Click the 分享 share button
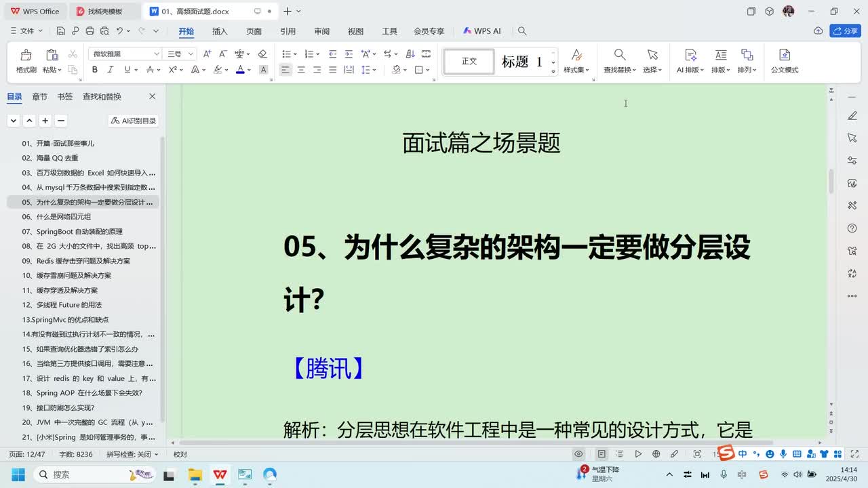The image size is (868, 488). pyautogui.click(x=846, y=31)
